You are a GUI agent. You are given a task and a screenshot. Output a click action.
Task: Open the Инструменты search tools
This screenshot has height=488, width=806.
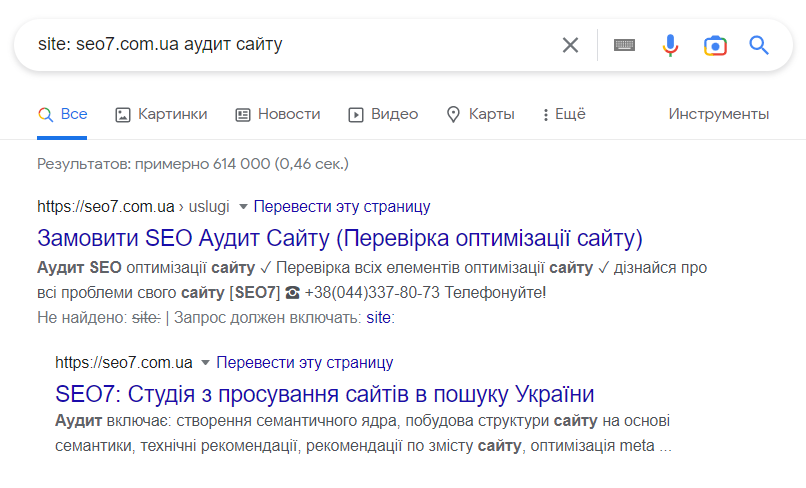[x=718, y=114]
